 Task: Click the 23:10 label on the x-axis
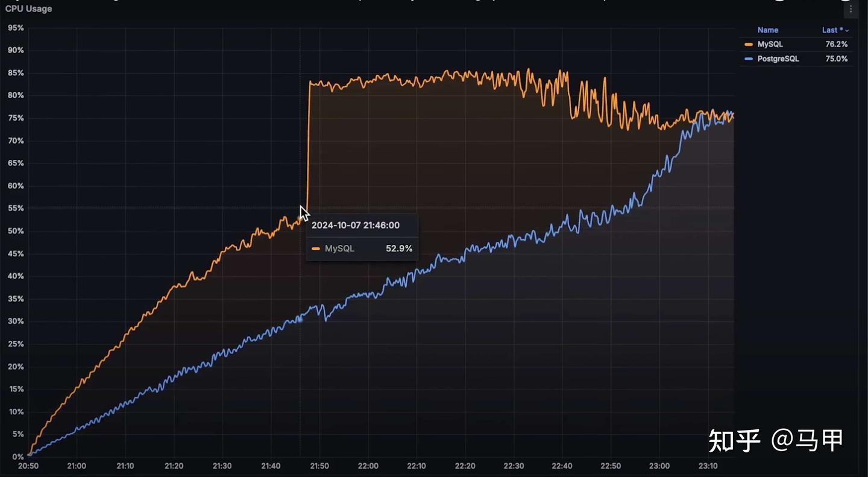pos(708,466)
